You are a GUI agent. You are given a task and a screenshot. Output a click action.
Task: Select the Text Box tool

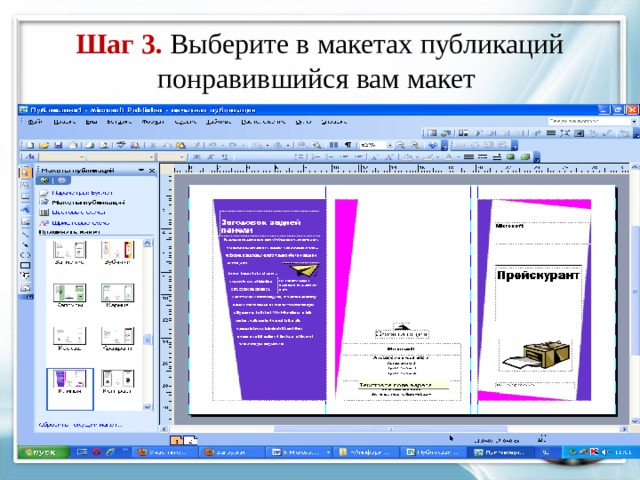click(25, 185)
